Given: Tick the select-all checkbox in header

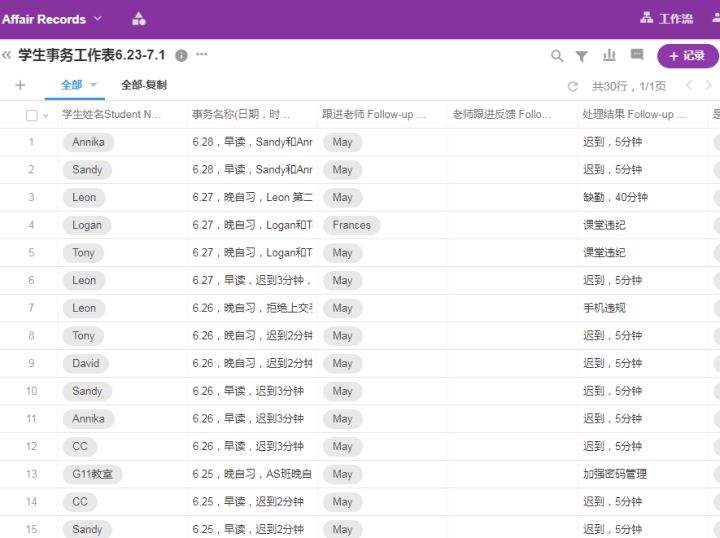Looking at the screenshot, I should click(31, 115).
